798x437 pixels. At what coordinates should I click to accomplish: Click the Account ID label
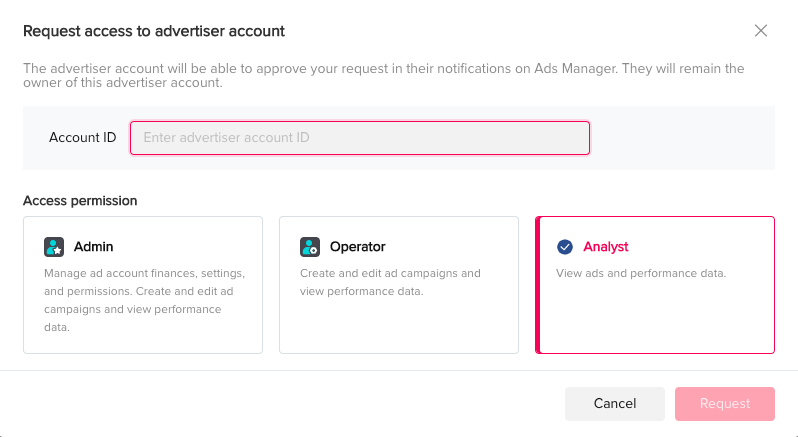tap(83, 138)
